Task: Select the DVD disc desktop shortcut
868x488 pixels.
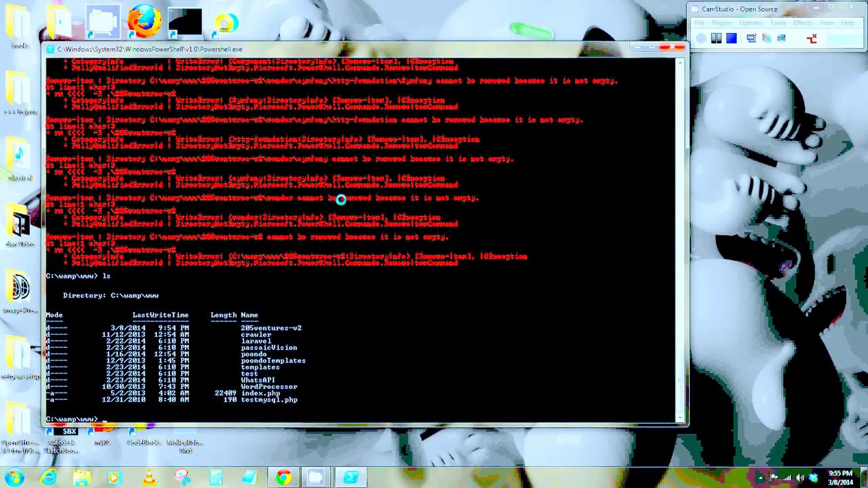Action: coord(226,23)
